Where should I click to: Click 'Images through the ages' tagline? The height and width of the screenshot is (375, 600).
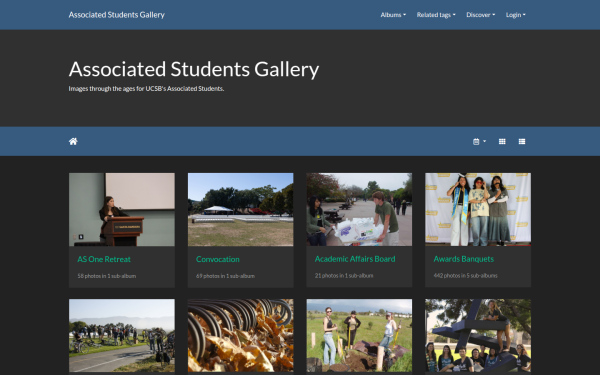pyautogui.click(x=146, y=89)
